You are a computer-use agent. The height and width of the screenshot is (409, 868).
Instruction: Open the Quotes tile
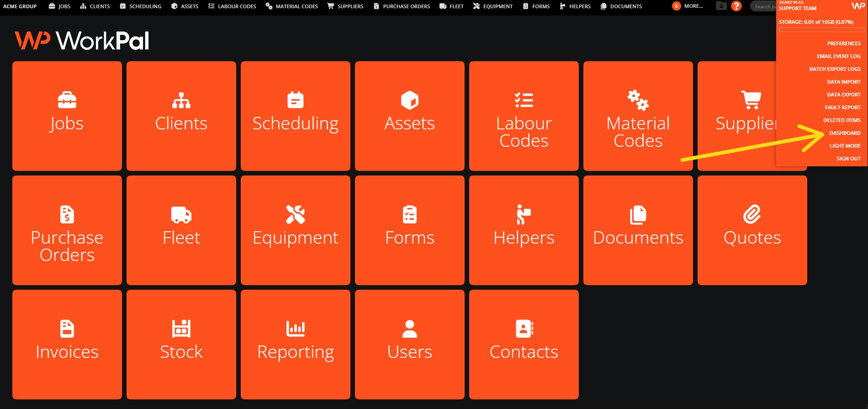(x=752, y=230)
